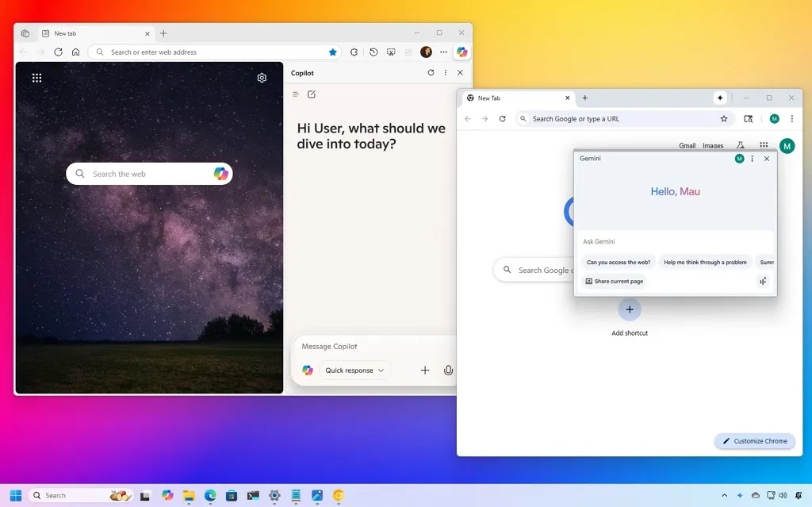812x507 pixels.
Task: Open Edge extensions puzzle icon
Action: 354,52
